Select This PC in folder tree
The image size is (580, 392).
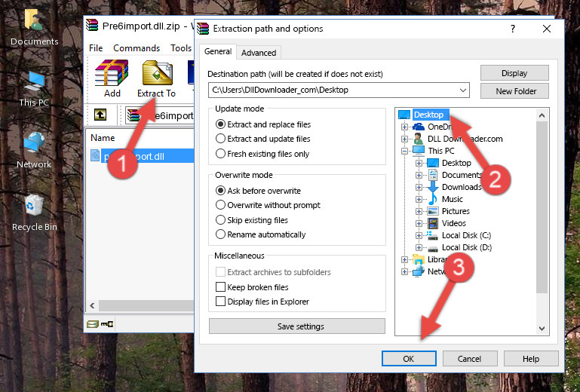click(441, 151)
